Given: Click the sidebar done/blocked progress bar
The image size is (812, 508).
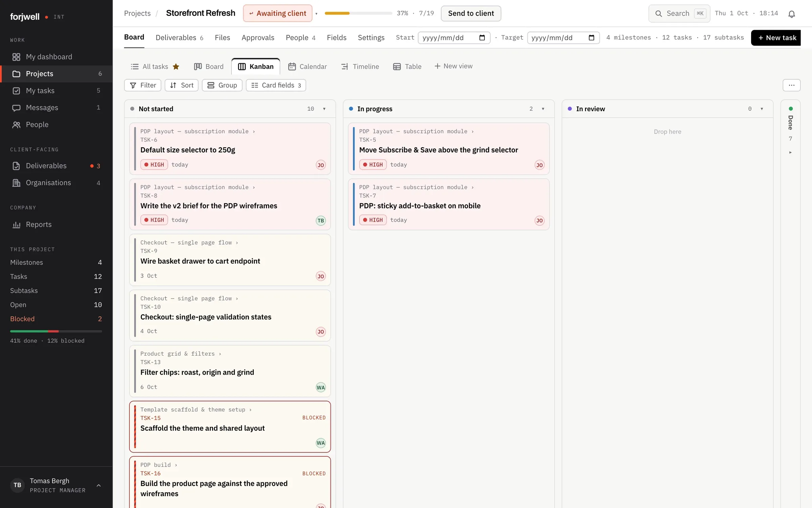Looking at the screenshot, I should click(x=56, y=331).
